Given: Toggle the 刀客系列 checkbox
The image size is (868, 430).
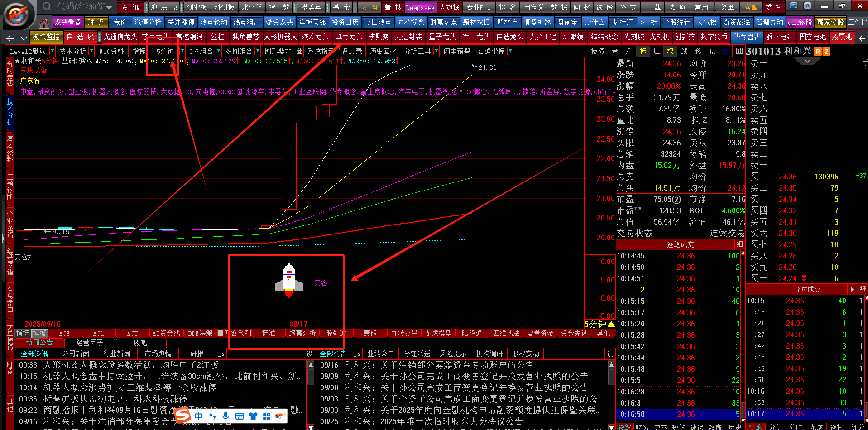Looking at the screenshot, I should 221,334.
